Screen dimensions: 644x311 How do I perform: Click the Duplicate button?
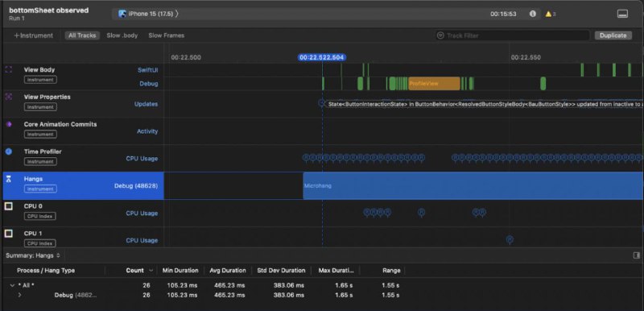click(613, 35)
